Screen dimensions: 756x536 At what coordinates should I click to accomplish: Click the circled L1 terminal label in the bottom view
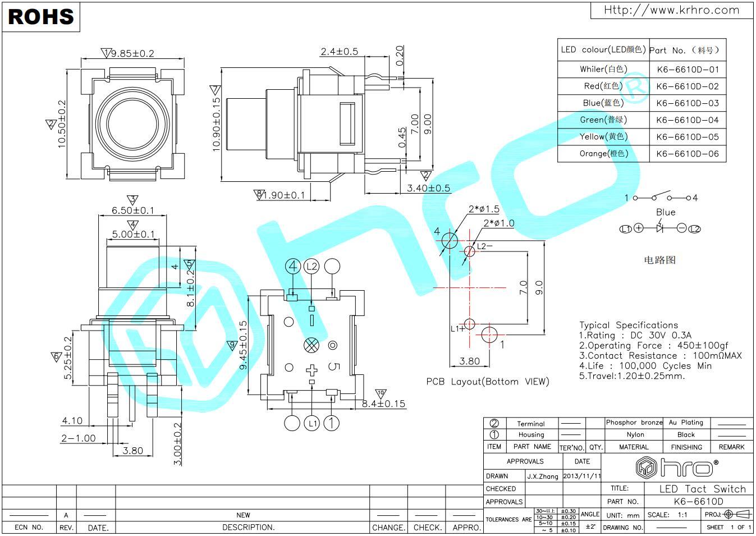(312, 423)
